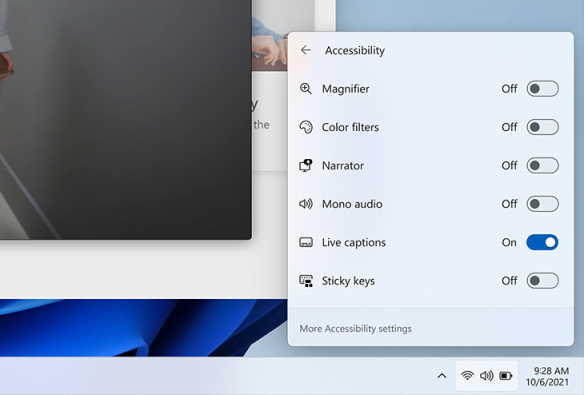Enable the Color filters switch
This screenshot has width=584, height=395.
(x=542, y=127)
